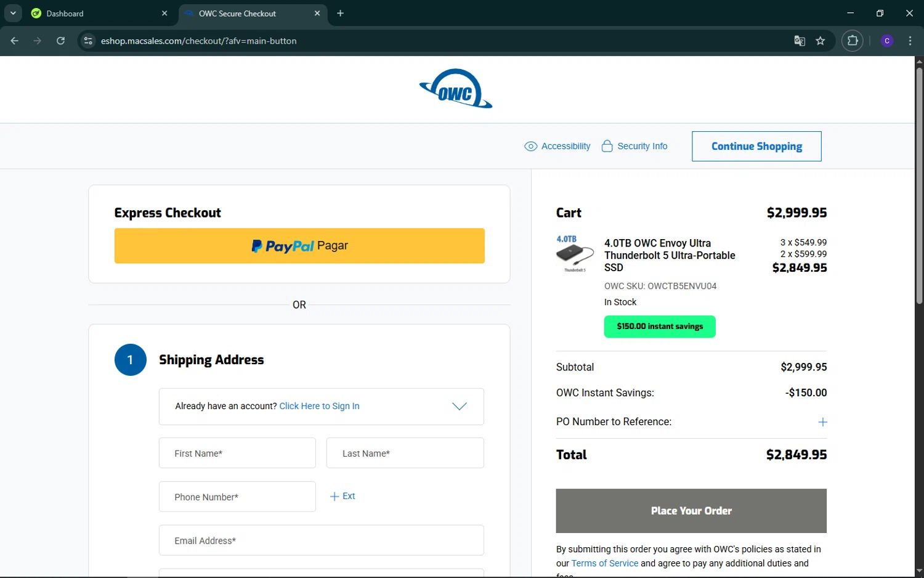The height and width of the screenshot is (578, 924).
Task: Close the OWC Secure Checkout tab
Action: point(317,13)
